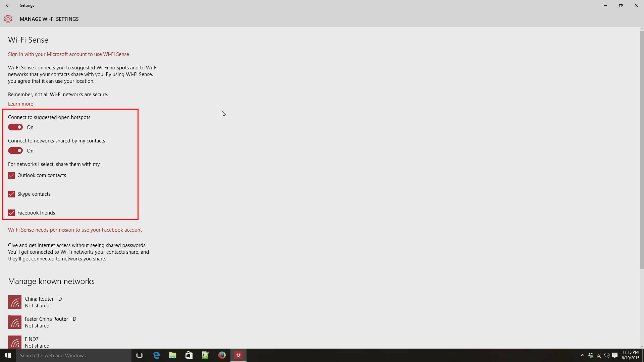Select the China Router =D network name
Viewport: 644px width, 362px height.
(x=43, y=299)
